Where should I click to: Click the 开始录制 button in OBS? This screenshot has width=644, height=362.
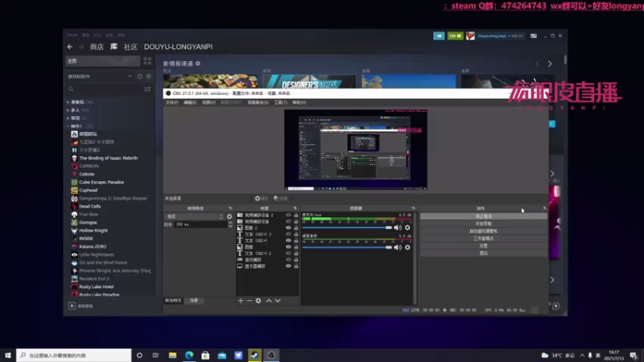pyautogui.click(x=484, y=224)
